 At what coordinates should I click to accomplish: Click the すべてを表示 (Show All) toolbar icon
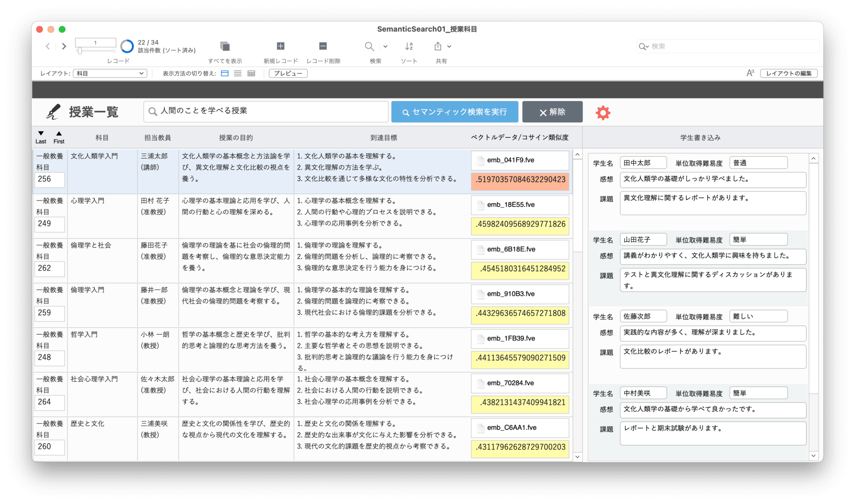225,46
